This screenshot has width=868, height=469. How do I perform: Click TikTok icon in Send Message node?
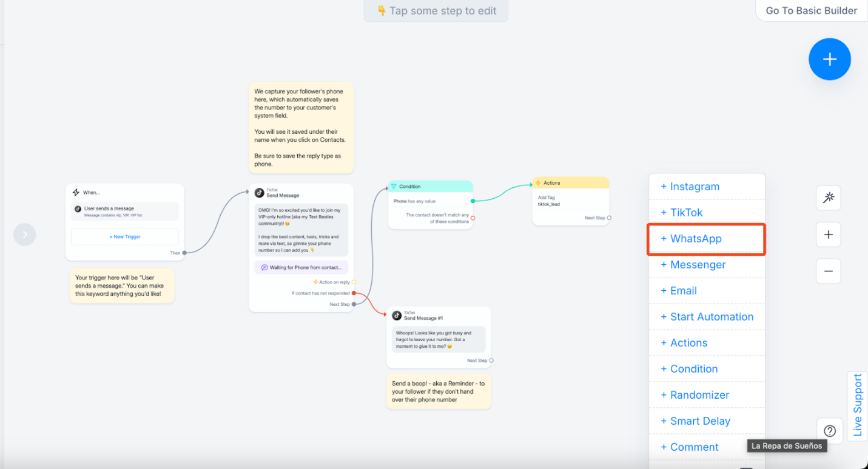260,193
